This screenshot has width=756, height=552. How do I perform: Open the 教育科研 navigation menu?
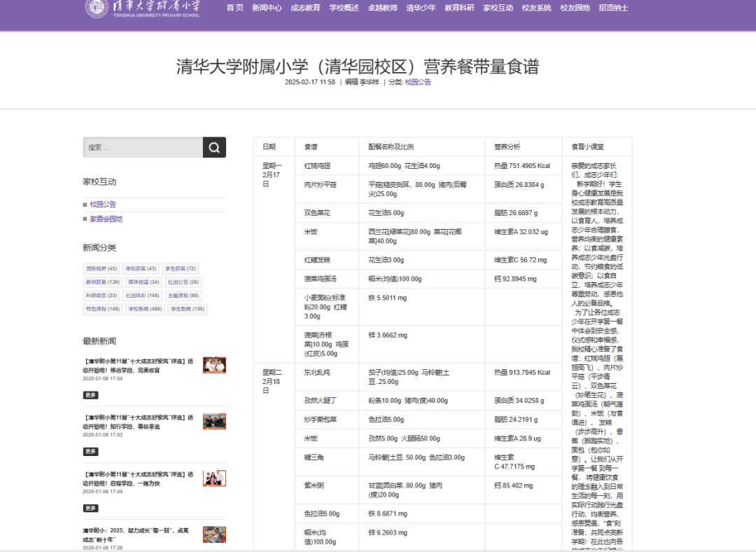pos(459,8)
